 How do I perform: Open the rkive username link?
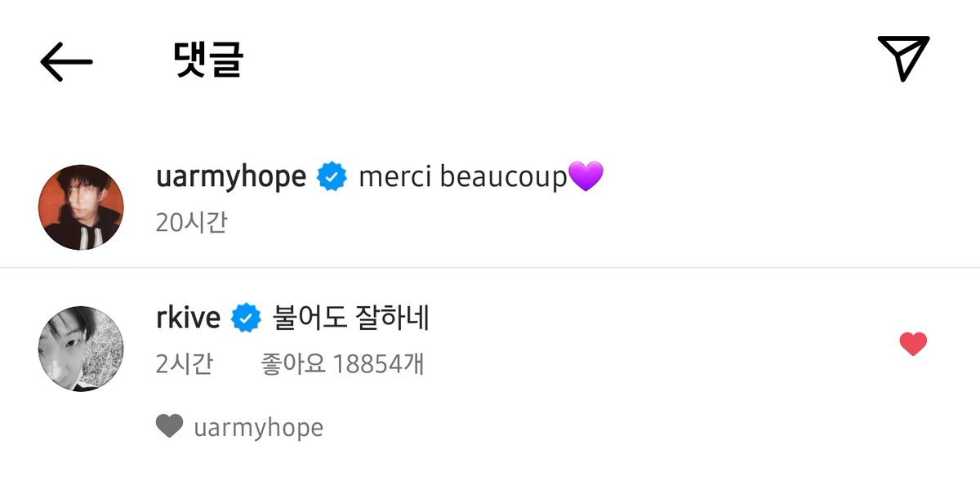point(188,318)
